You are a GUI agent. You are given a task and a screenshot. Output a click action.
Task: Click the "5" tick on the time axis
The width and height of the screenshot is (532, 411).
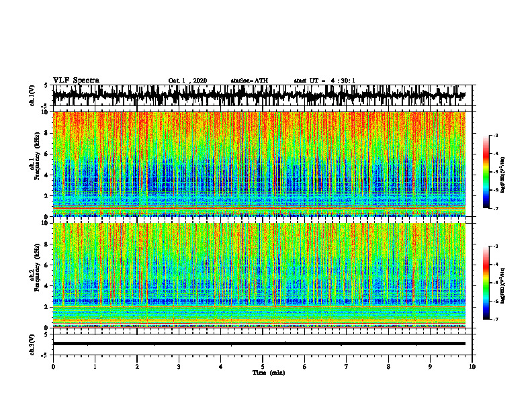[x=263, y=367]
